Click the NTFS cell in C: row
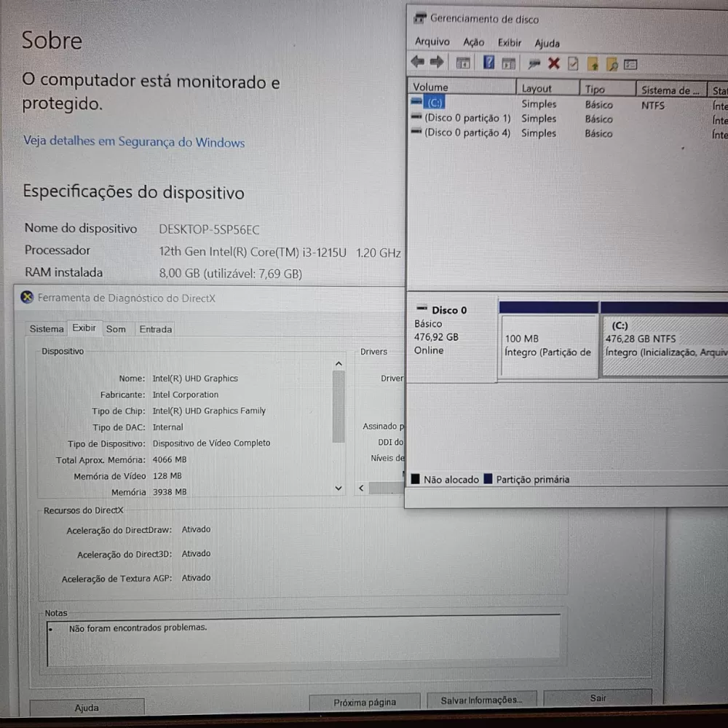 coord(653,106)
